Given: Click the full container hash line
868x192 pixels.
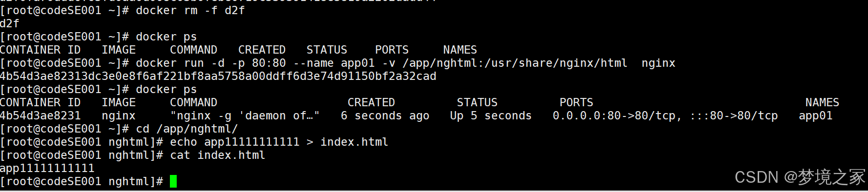Looking at the screenshot, I should 218,76.
